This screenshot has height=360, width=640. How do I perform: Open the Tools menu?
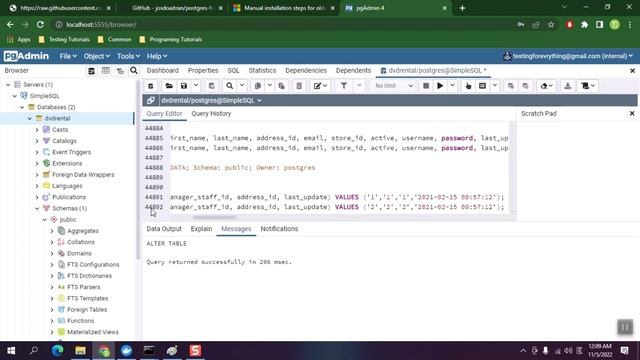128,56
